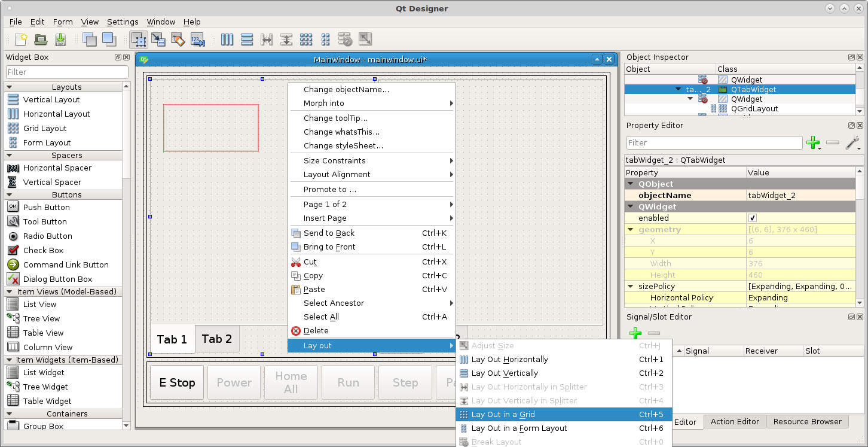
Task: Open the Settings menu
Action: (123, 22)
